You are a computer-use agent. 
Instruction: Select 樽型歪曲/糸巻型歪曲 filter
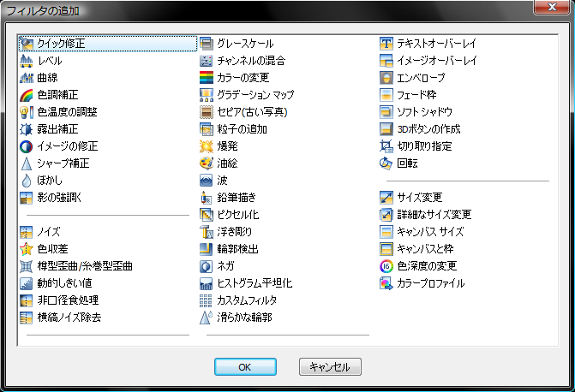(x=76, y=266)
